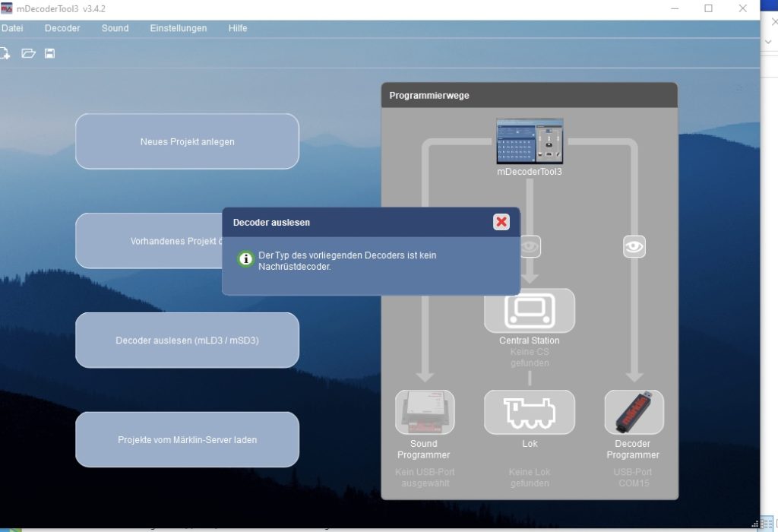The width and height of the screenshot is (778, 532).
Task: Select the Central Station icon
Action: coord(530,311)
